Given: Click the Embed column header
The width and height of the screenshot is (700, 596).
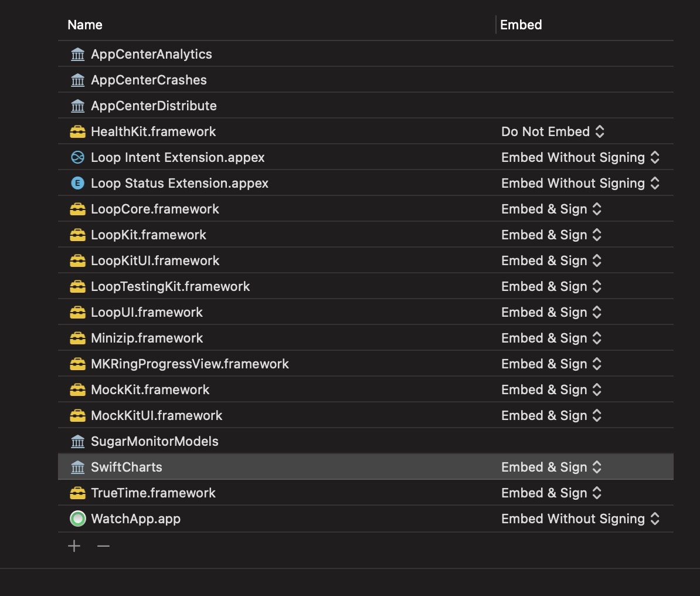Looking at the screenshot, I should pos(521,25).
